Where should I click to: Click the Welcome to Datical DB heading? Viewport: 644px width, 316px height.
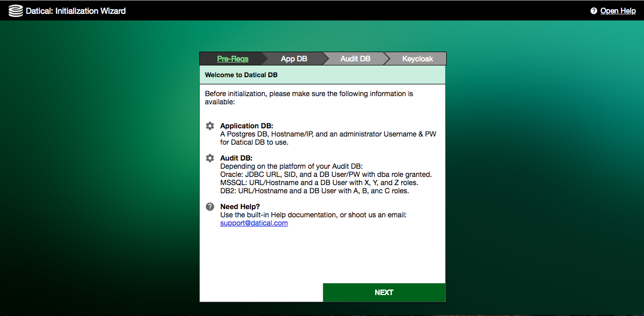[x=241, y=75]
